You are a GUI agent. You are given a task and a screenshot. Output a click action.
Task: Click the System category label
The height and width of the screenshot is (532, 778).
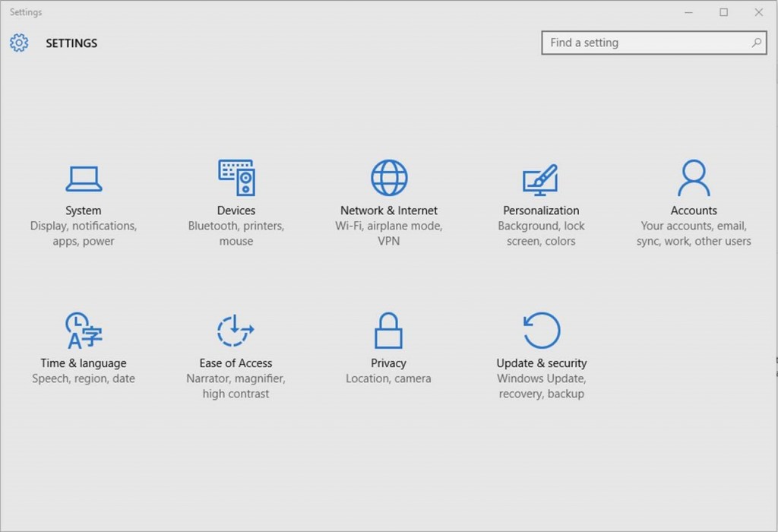(x=84, y=211)
